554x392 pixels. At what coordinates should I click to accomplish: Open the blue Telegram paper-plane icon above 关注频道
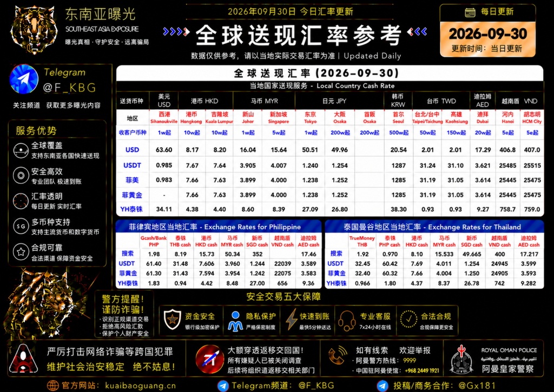[x=24, y=79]
